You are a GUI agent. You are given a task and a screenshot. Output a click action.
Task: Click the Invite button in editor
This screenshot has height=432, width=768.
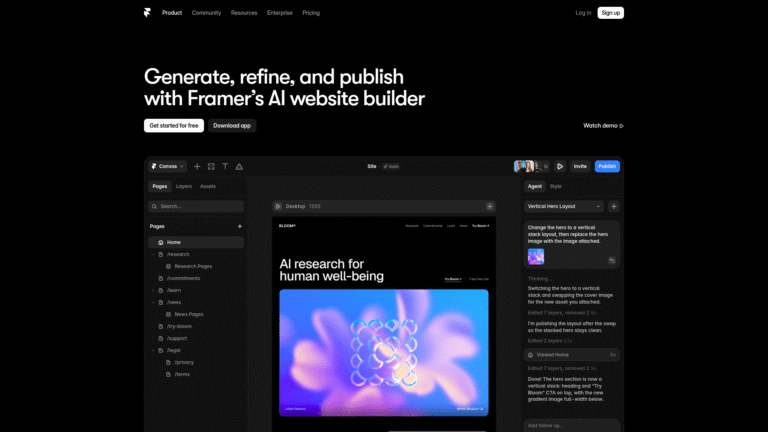[x=580, y=167]
